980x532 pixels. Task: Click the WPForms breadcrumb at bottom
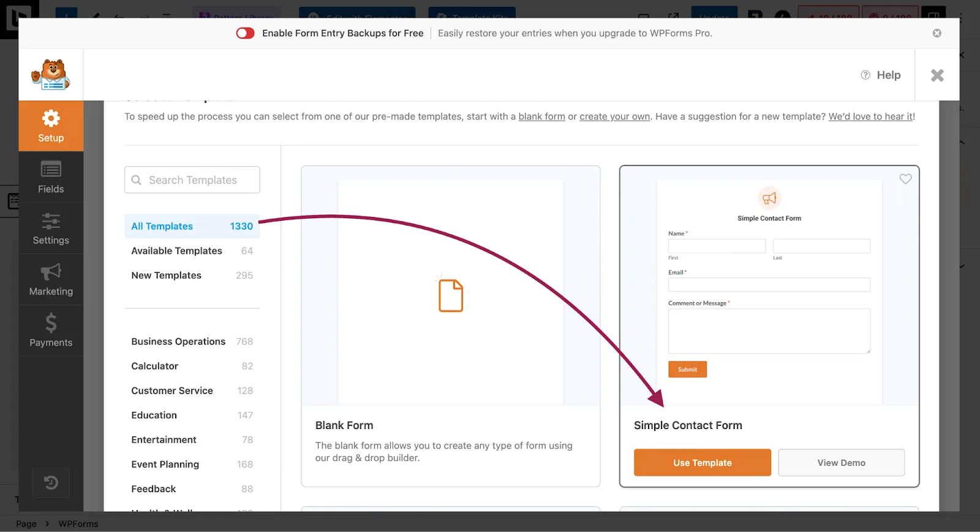click(x=78, y=524)
